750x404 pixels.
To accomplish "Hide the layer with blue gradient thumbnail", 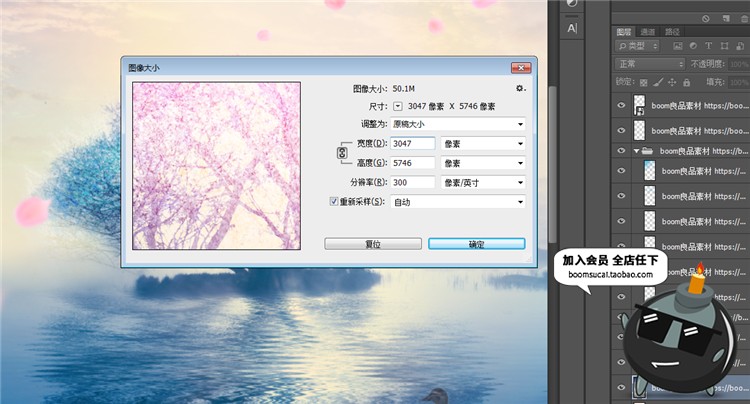I will [x=621, y=171].
